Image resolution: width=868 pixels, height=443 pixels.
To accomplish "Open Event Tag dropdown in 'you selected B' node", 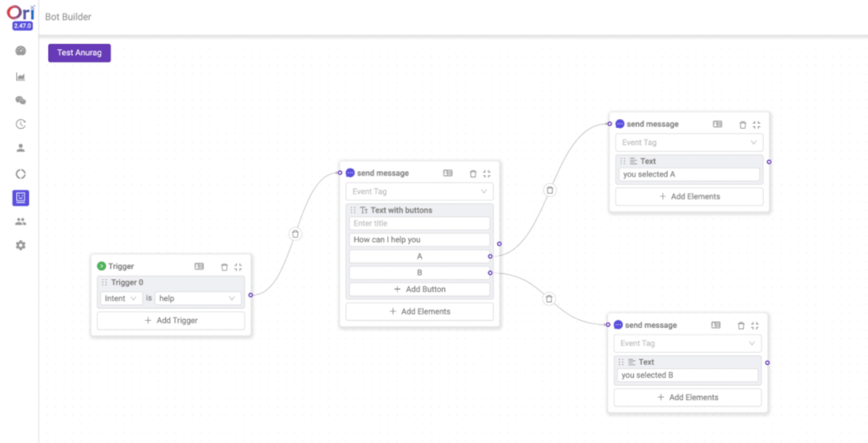I will coord(688,343).
